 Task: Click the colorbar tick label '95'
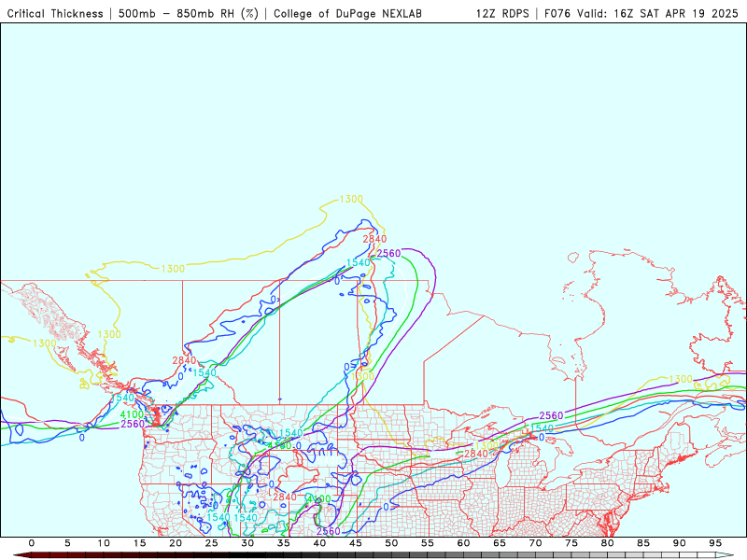pyautogui.click(x=715, y=543)
